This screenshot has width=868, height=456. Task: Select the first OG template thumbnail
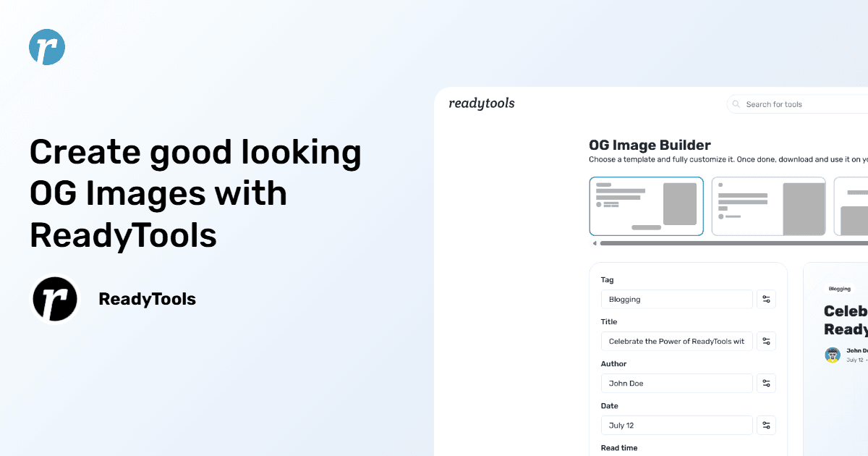pos(647,206)
